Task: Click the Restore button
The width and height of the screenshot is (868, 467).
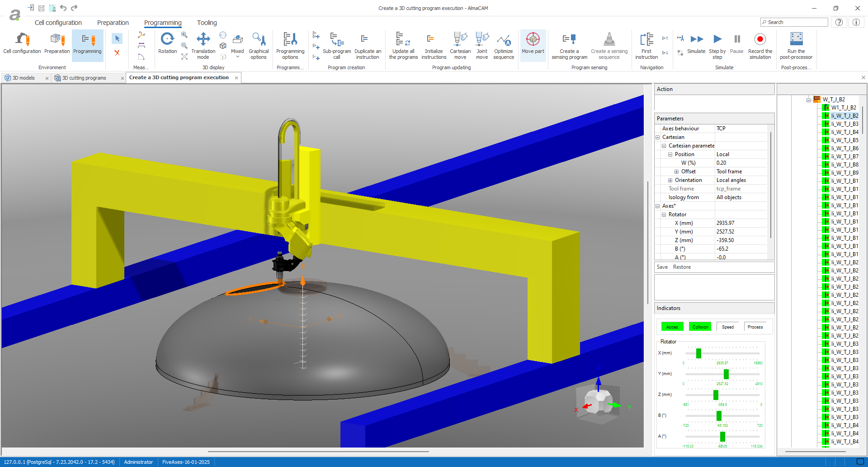Action: (x=682, y=267)
